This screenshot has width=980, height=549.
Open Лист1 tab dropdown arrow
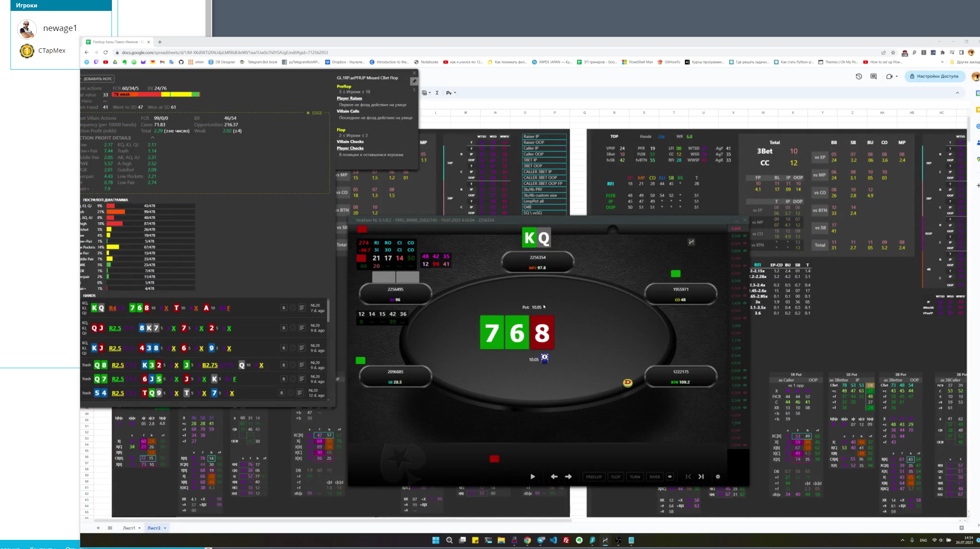(x=139, y=528)
